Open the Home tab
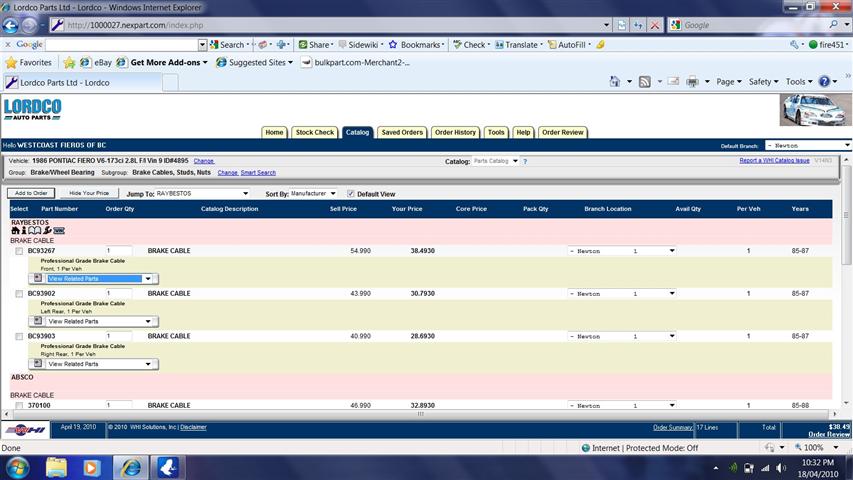The width and height of the screenshot is (853, 480). pos(274,132)
